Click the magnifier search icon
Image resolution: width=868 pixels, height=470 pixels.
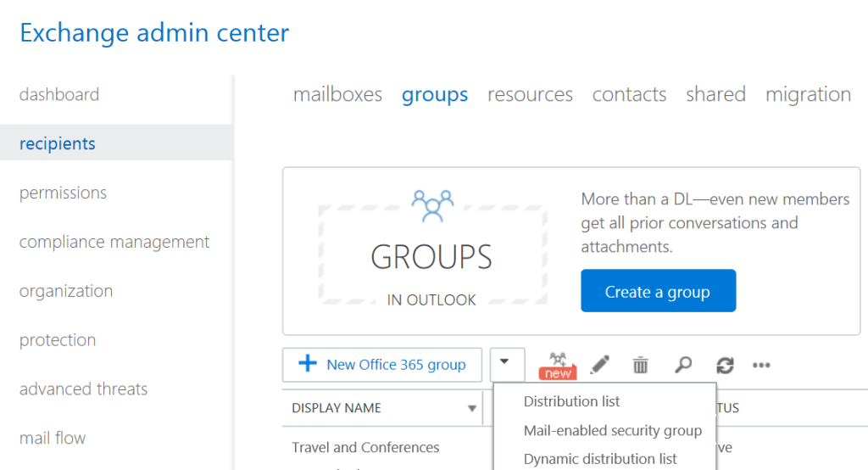[x=682, y=365]
